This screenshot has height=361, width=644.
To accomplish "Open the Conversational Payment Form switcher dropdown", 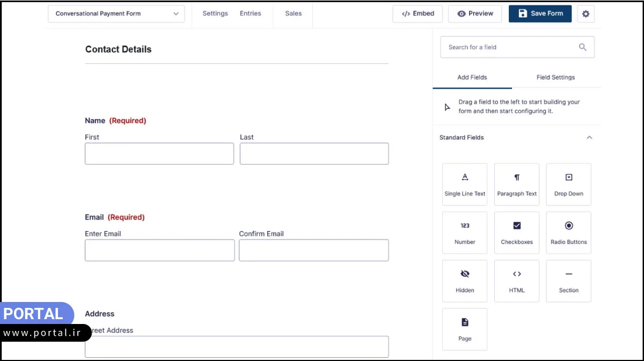I will [116, 14].
